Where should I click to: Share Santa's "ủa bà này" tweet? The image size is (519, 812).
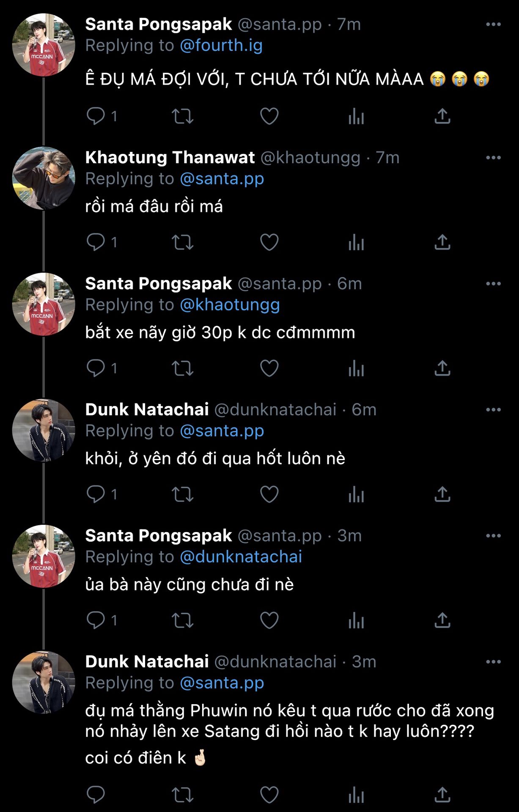(442, 620)
